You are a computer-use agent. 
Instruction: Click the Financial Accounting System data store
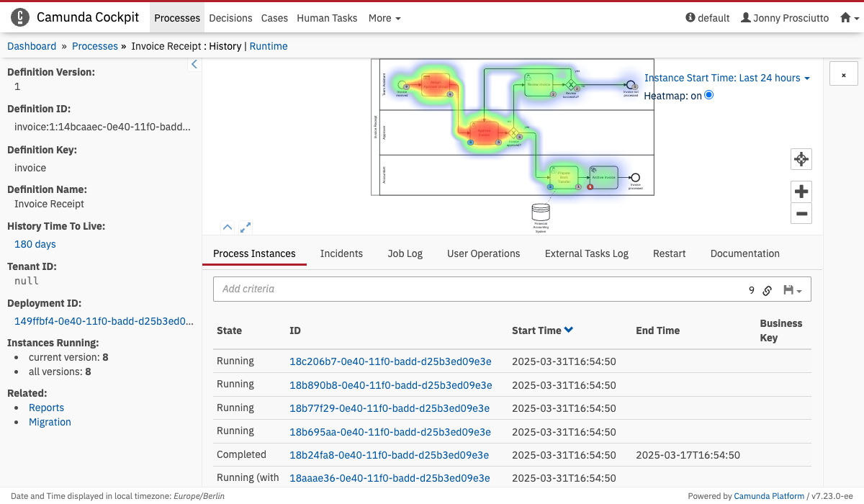coord(540,212)
